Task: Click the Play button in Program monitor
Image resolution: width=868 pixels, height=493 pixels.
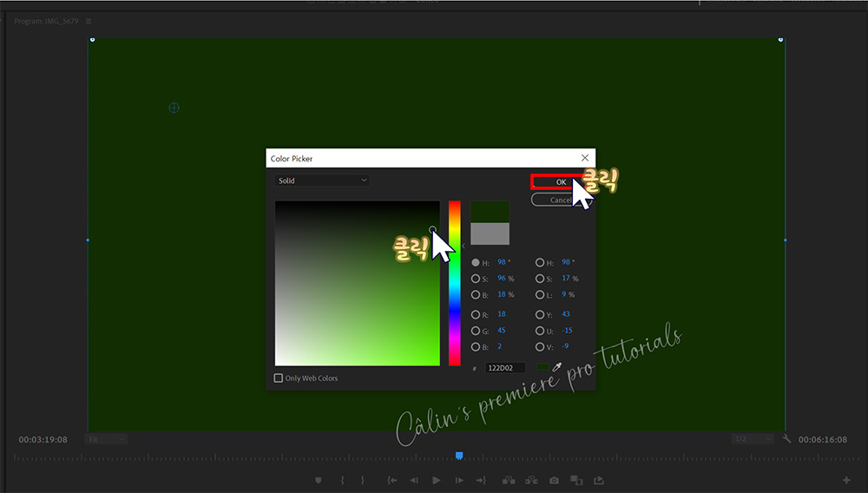Action: pos(437,480)
